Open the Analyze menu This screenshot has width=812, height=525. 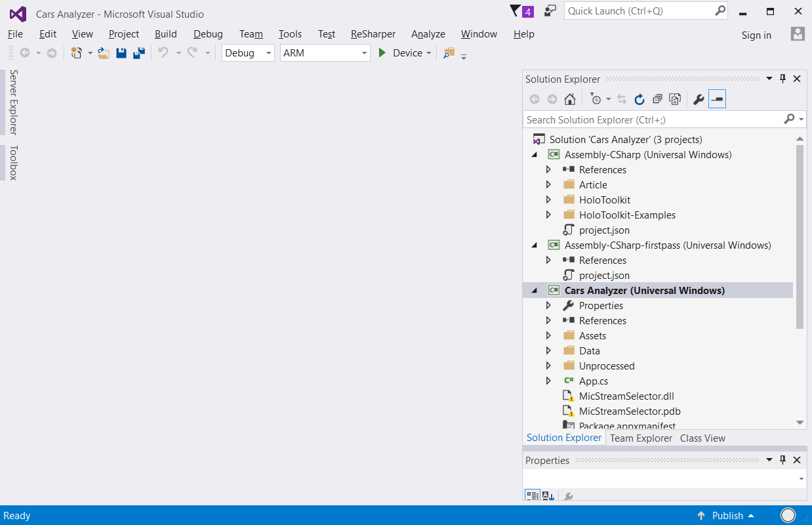coord(428,34)
